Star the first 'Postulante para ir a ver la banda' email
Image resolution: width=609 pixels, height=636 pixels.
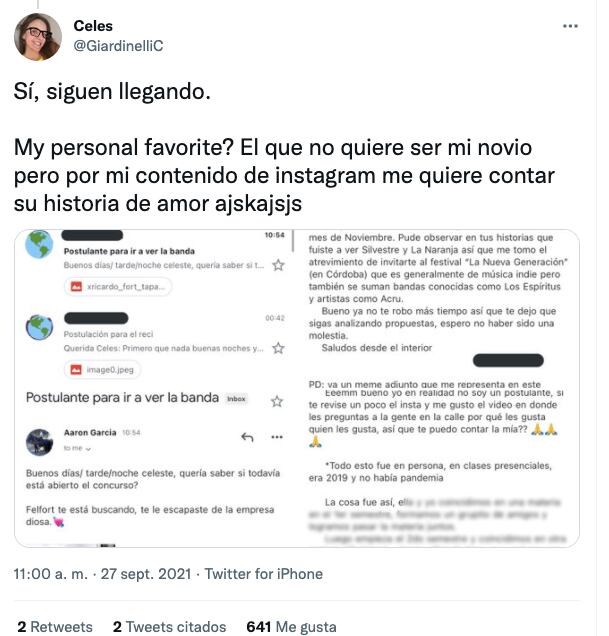279,265
